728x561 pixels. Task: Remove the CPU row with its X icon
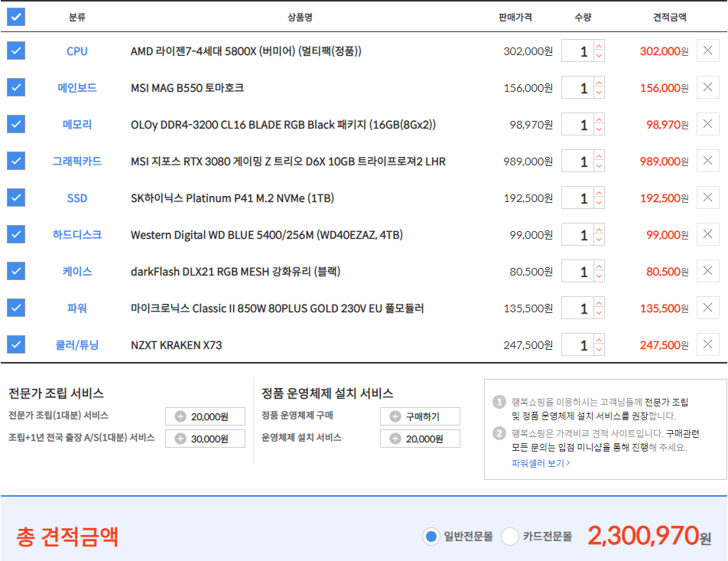(707, 51)
